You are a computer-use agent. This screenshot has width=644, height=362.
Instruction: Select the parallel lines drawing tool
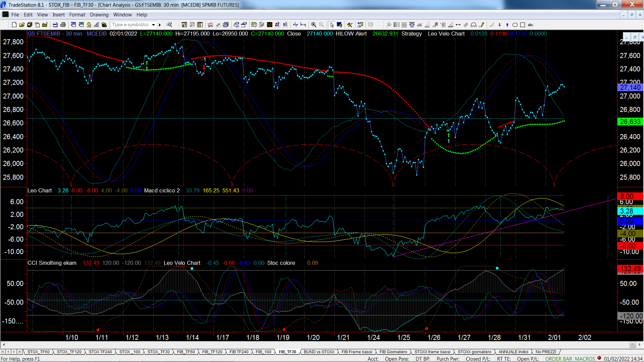coord(466,25)
